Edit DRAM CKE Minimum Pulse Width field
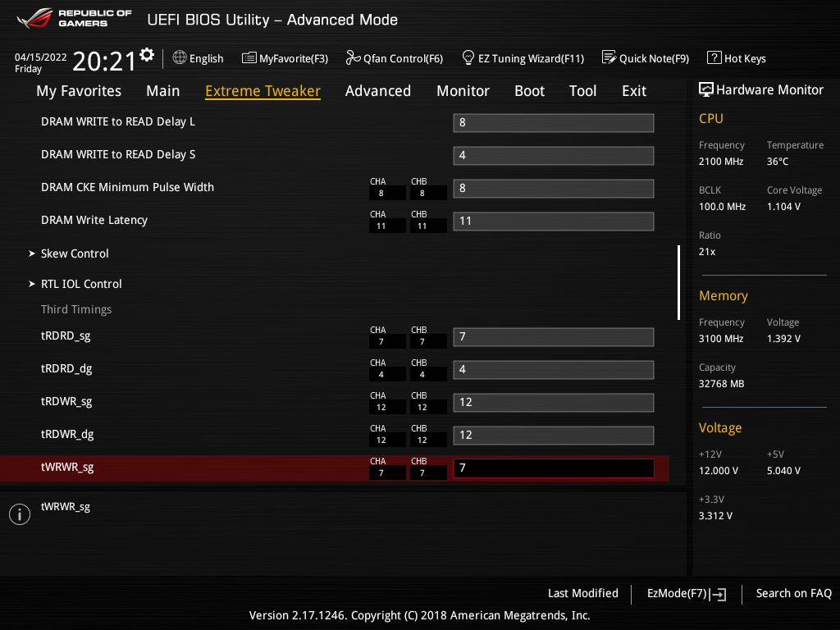The image size is (840, 630). pyautogui.click(x=554, y=189)
